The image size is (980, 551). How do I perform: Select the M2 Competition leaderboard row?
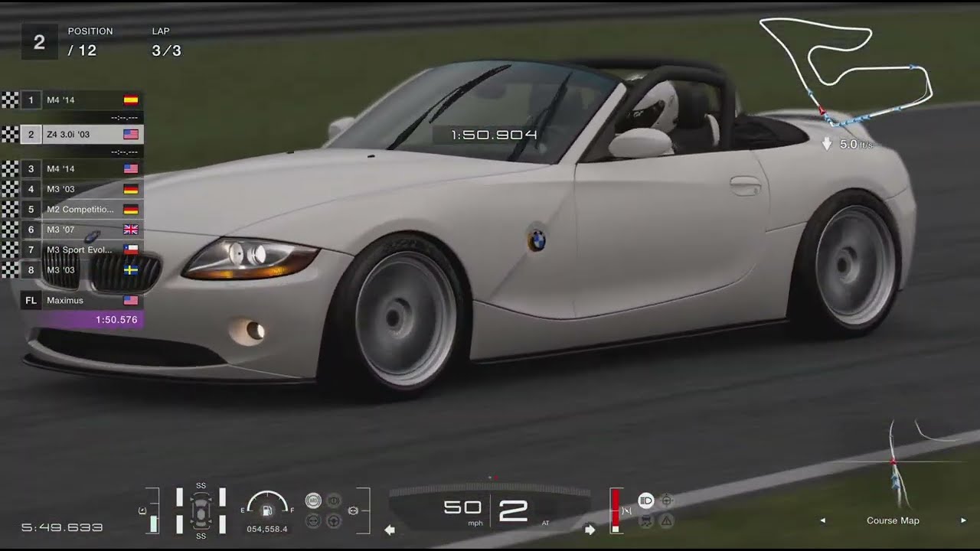click(82, 209)
